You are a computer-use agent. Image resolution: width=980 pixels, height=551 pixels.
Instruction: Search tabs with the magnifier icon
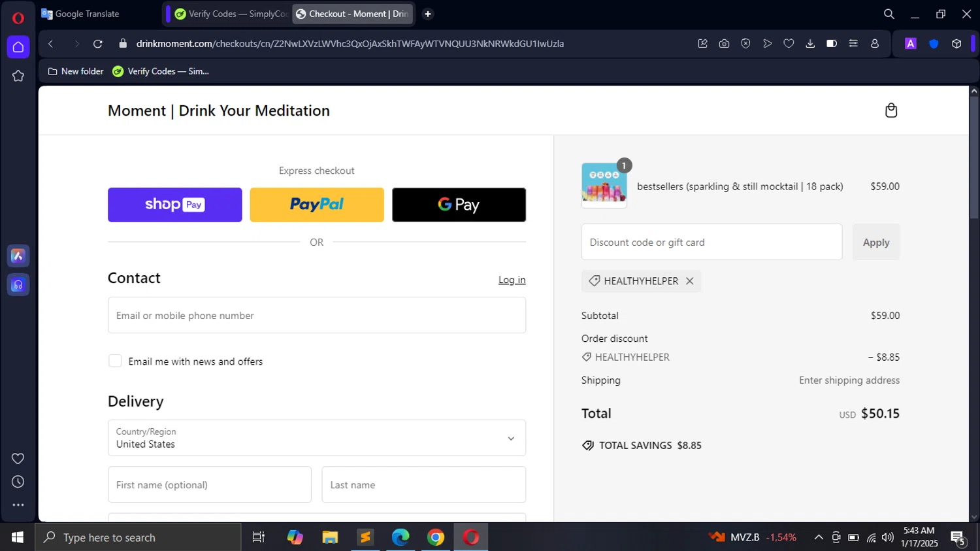click(889, 14)
